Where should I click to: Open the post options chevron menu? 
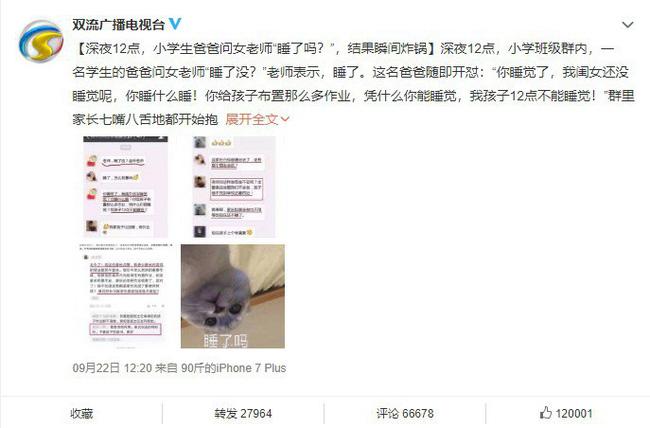pyautogui.click(x=628, y=25)
